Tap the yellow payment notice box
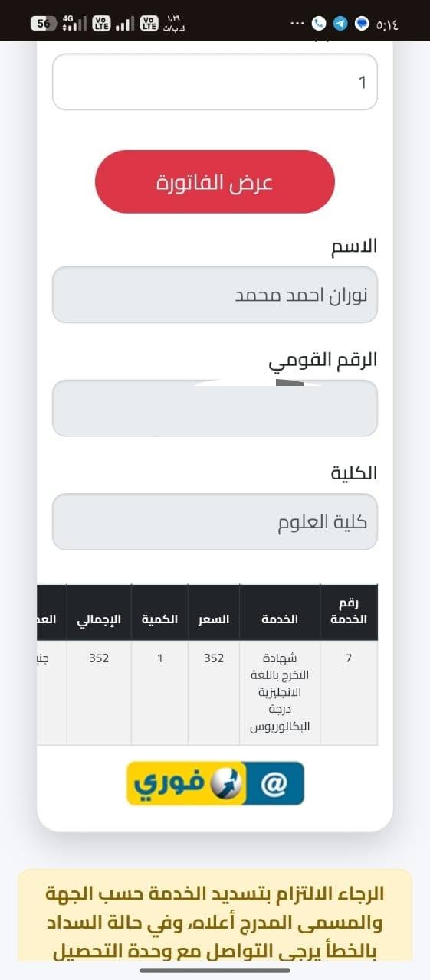This screenshot has width=430, height=980. (215, 915)
